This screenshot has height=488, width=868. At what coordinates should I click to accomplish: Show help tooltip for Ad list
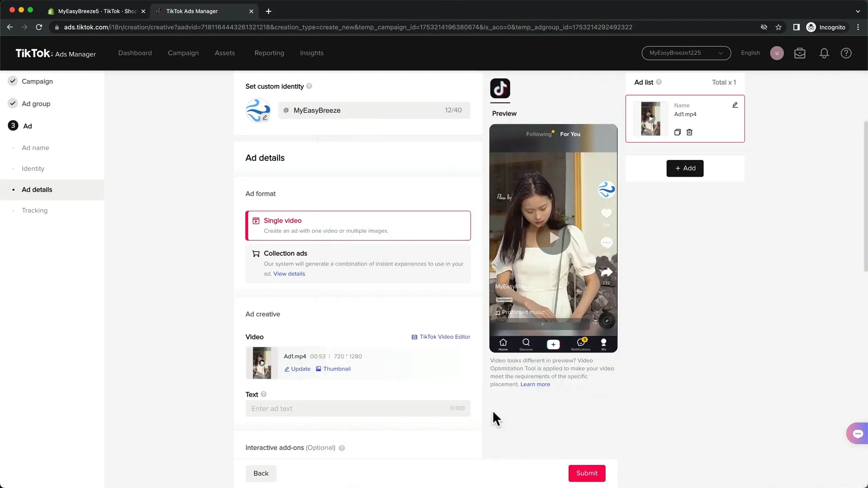659,82
